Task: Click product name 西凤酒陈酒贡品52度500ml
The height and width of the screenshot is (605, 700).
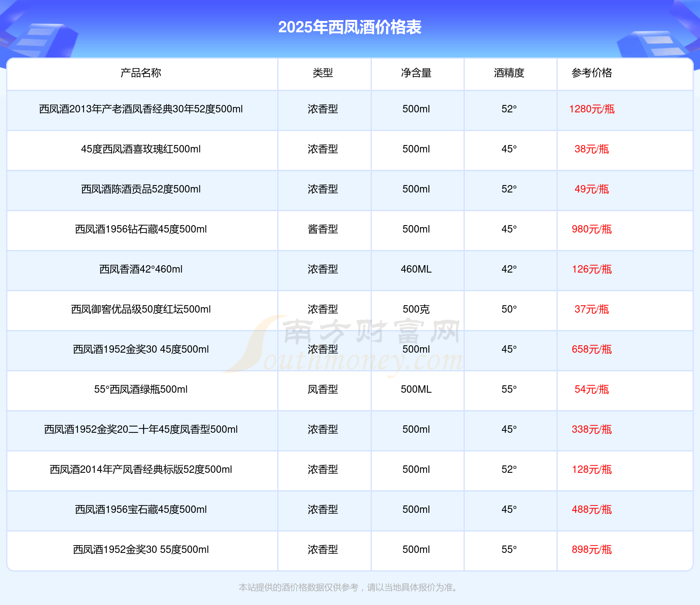Action: pyautogui.click(x=141, y=189)
